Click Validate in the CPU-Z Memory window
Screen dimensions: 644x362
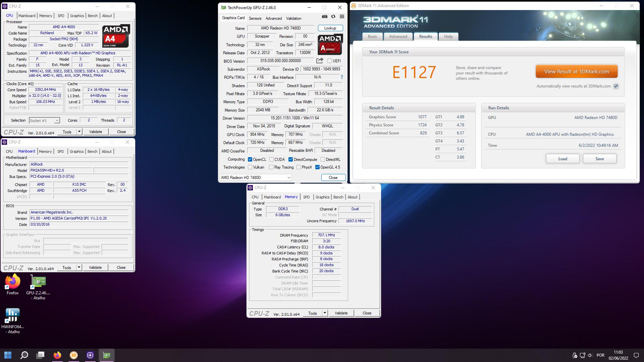(x=341, y=313)
